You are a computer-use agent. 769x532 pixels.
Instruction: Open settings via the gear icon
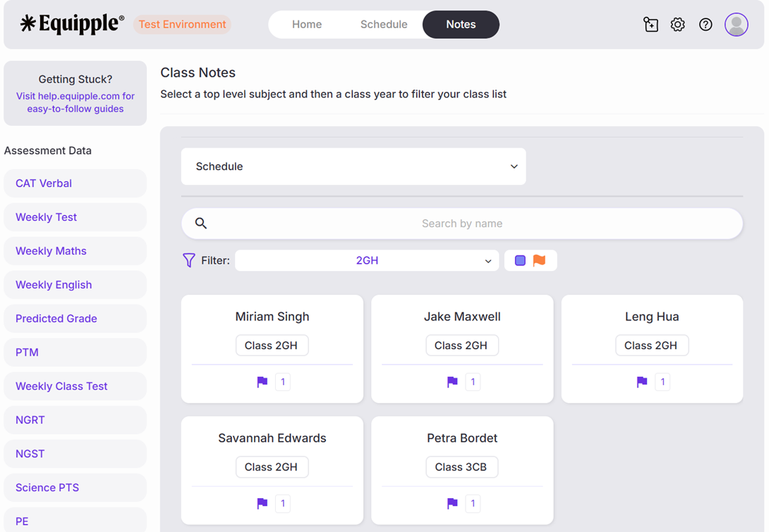pyautogui.click(x=678, y=25)
